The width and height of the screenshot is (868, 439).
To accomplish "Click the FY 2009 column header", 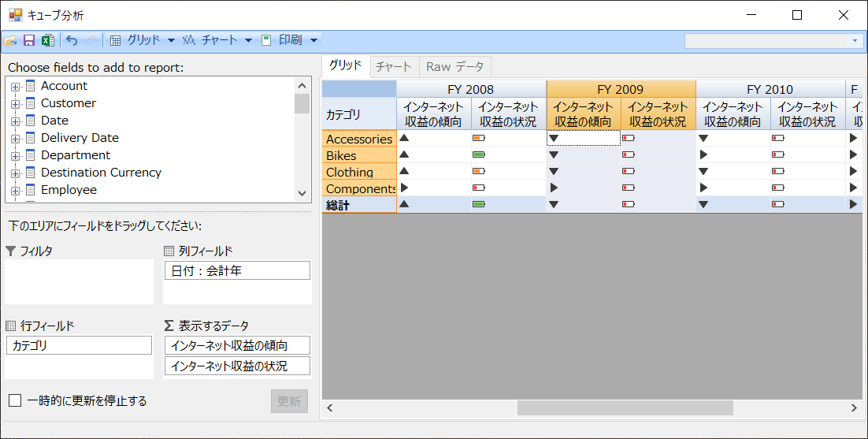I will 621,89.
